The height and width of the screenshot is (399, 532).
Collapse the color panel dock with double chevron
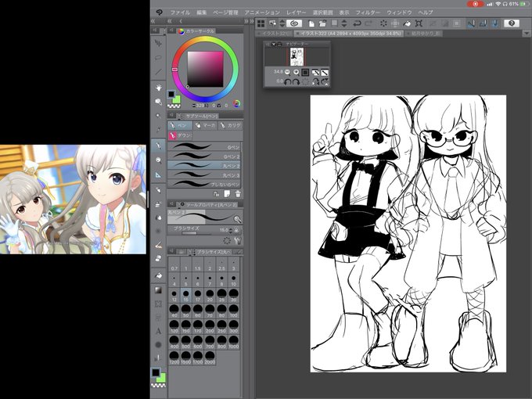point(169,21)
